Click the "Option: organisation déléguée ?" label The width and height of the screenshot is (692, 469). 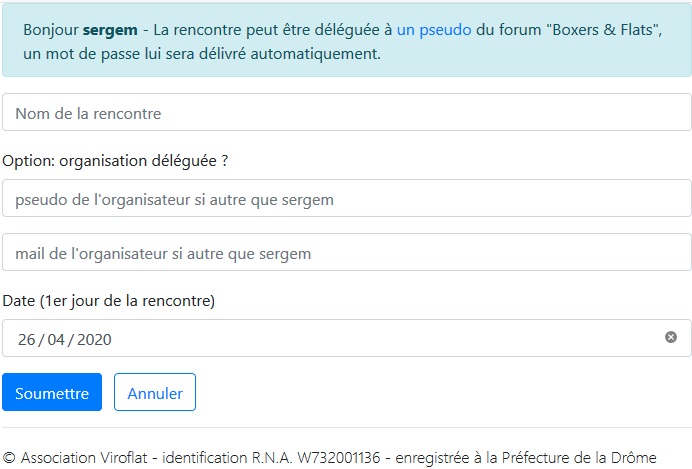tap(116, 160)
